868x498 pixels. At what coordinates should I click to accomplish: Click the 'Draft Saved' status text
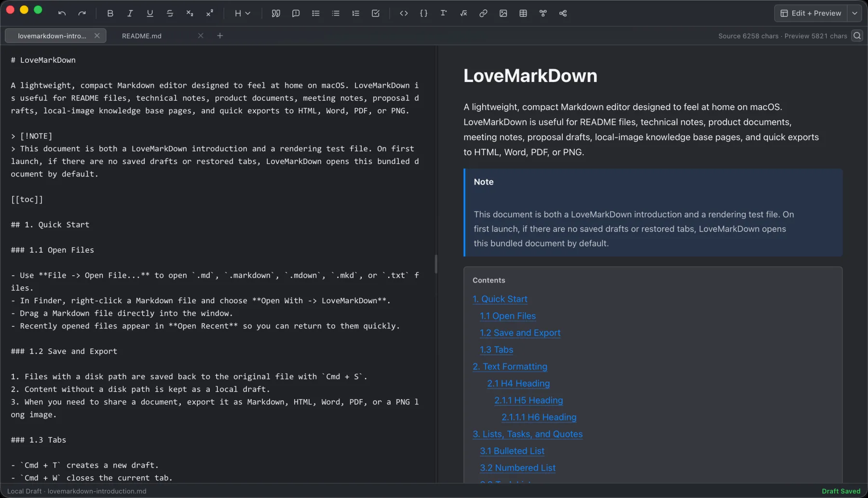click(841, 491)
